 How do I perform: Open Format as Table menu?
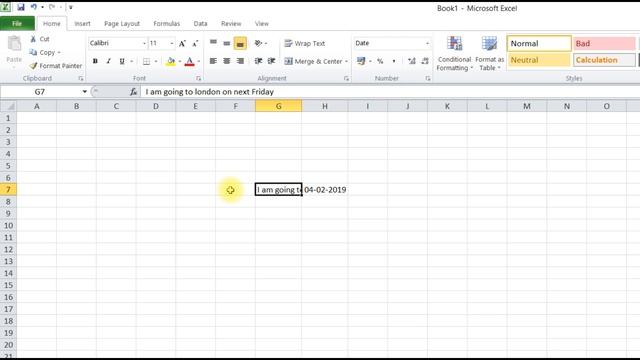(489, 53)
